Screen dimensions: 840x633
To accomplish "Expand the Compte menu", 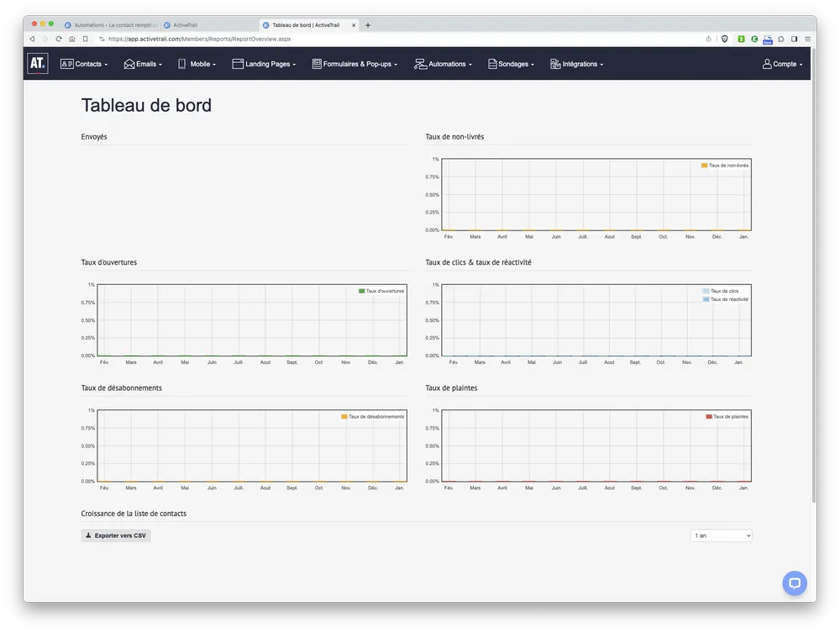I will click(782, 63).
